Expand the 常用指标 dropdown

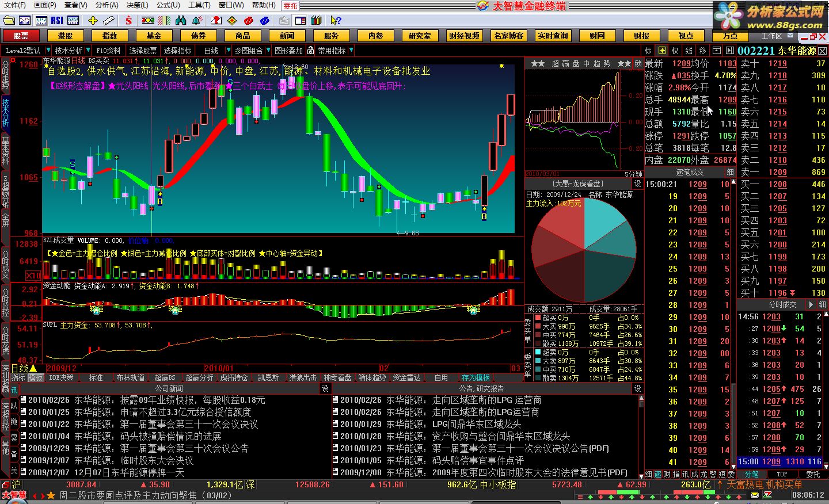(351, 51)
